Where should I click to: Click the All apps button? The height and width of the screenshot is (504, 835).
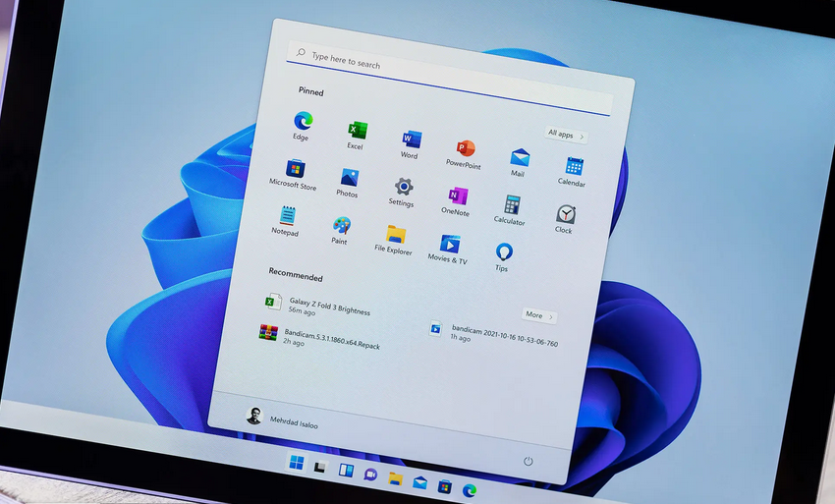tap(566, 135)
